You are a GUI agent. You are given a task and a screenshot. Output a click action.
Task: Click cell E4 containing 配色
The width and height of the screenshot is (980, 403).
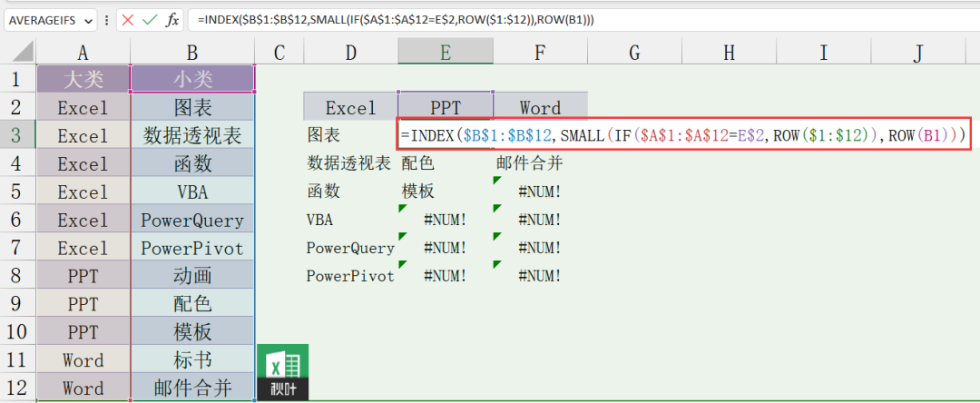click(x=446, y=163)
